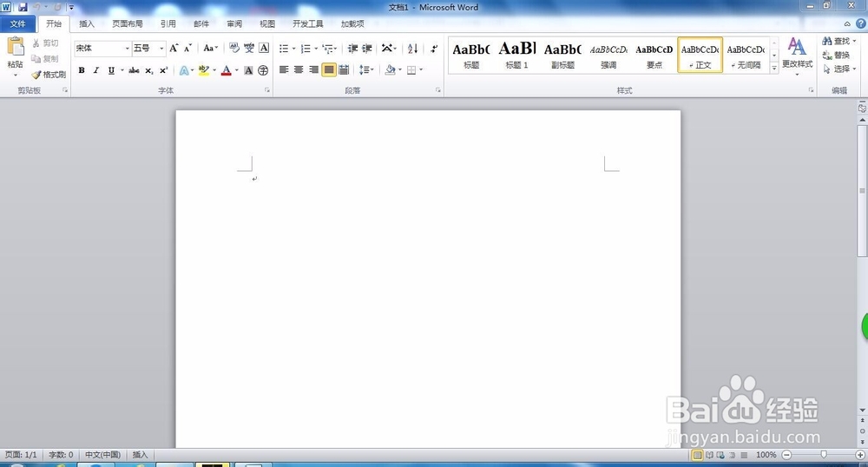This screenshot has height=467, width=868.
Task: Open the 宋体 font name dropdown
Action: coord(127,49)
